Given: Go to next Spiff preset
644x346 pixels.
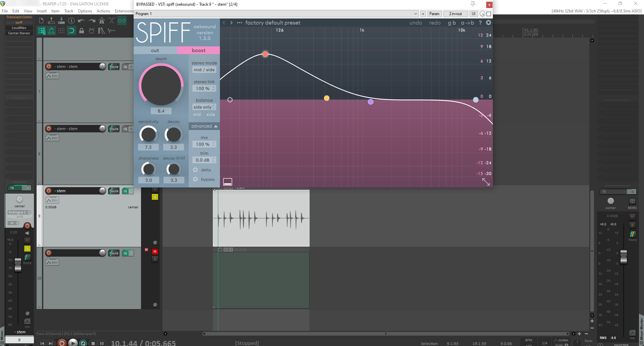Looking at the screenshot, I should [231, 23].
